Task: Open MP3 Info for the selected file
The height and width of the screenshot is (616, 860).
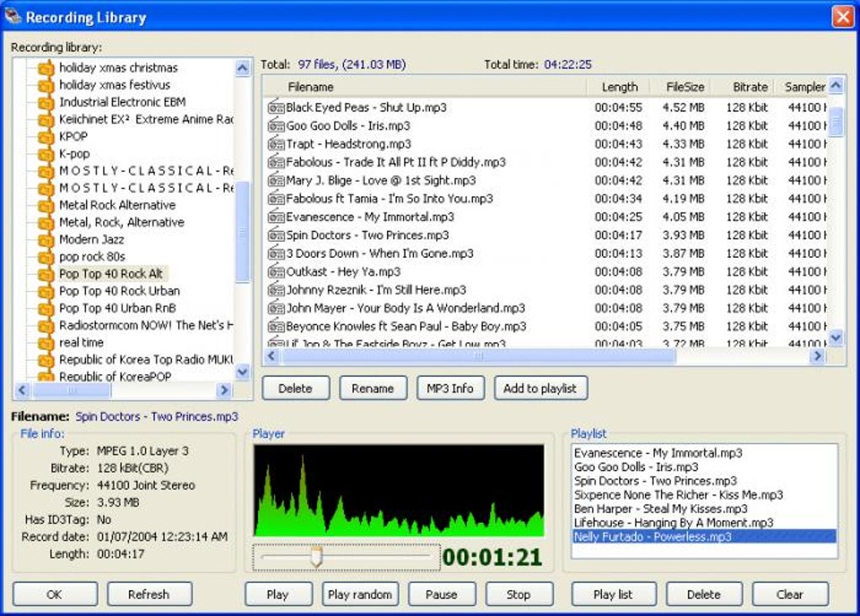Action: coord(449,388)
